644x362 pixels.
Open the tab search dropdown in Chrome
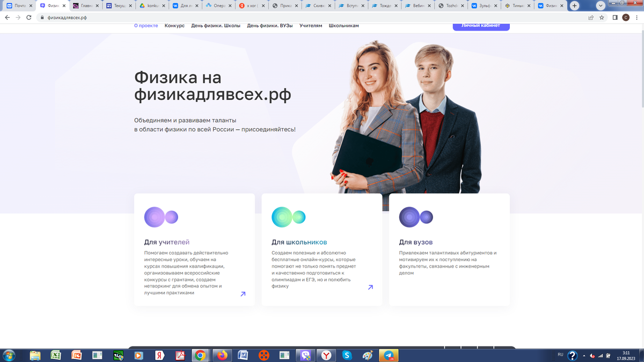tap(601, 5)
